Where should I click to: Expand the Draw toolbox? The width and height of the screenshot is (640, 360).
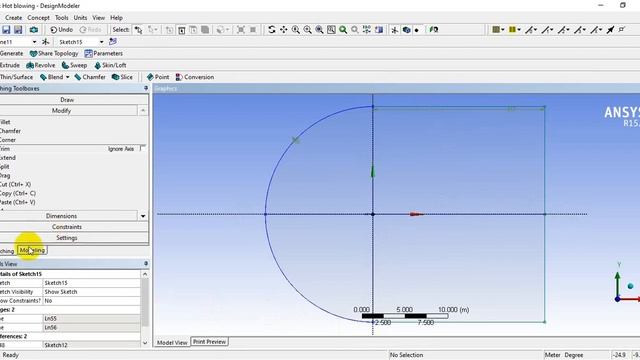(x=67, y=100)
